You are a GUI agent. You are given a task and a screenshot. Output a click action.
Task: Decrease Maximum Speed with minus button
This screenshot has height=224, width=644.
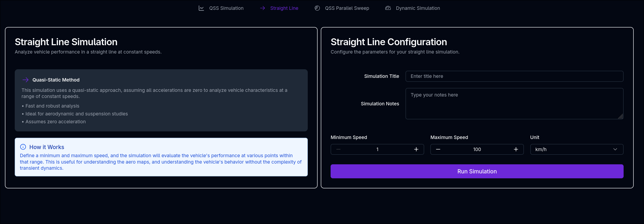point(438,149)
